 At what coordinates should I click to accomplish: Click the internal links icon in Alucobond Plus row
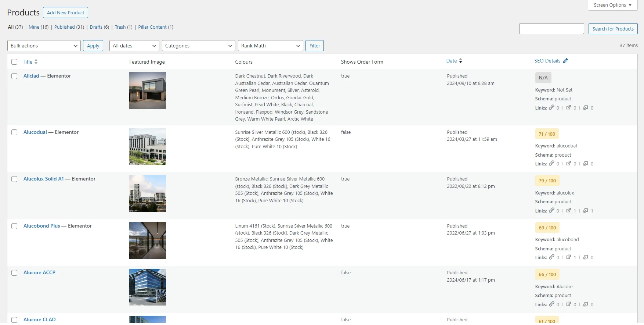(551, 257)
